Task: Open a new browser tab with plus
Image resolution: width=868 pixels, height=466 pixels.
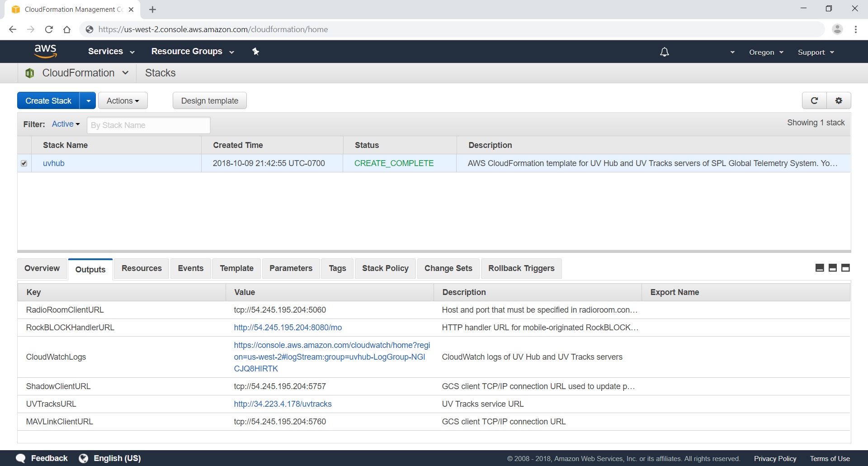Action: coord(152,10)
